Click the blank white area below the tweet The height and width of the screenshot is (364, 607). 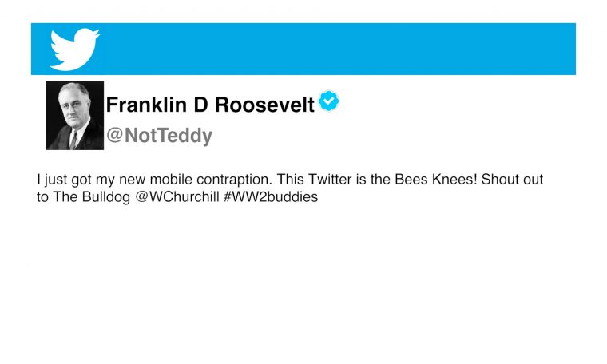click(303, 287)
